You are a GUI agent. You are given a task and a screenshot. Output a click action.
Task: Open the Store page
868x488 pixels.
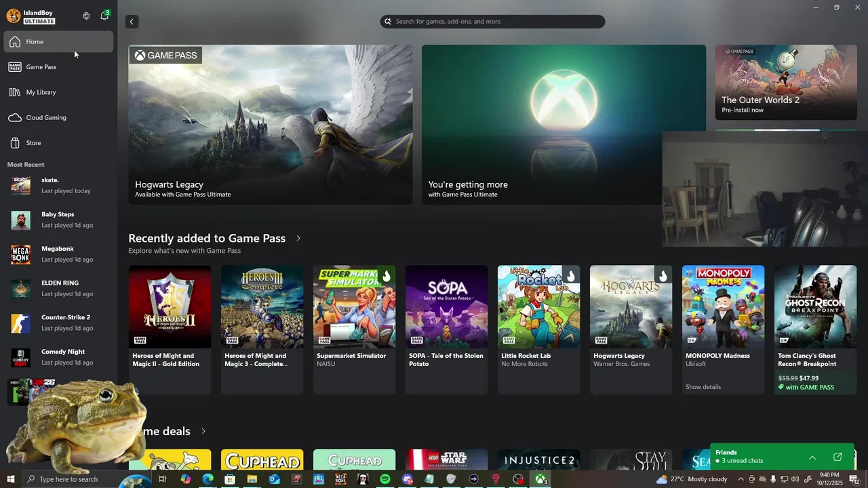click(58, 143)
